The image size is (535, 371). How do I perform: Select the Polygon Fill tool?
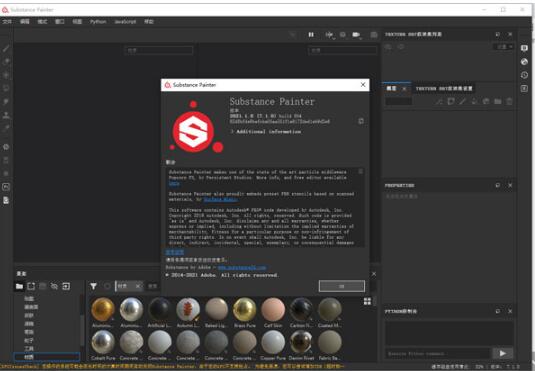tap(6, 88)
